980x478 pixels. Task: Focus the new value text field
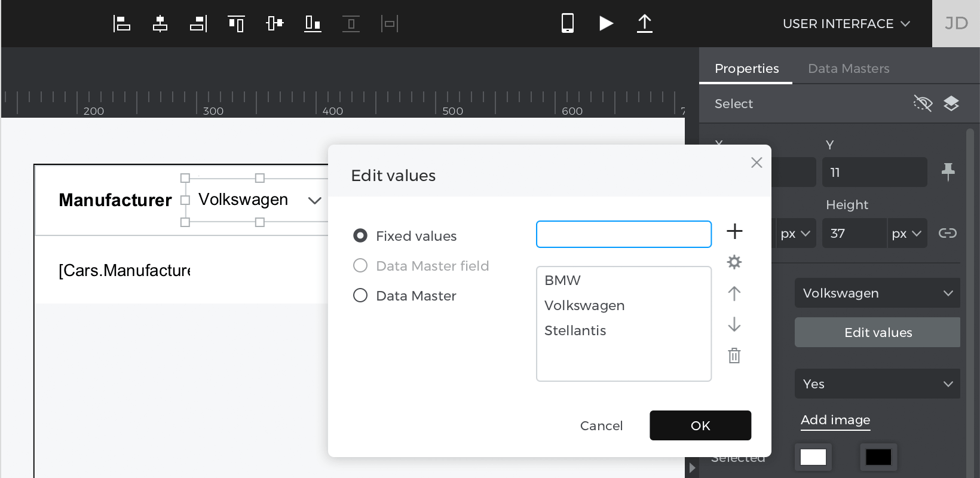(624, 234)
